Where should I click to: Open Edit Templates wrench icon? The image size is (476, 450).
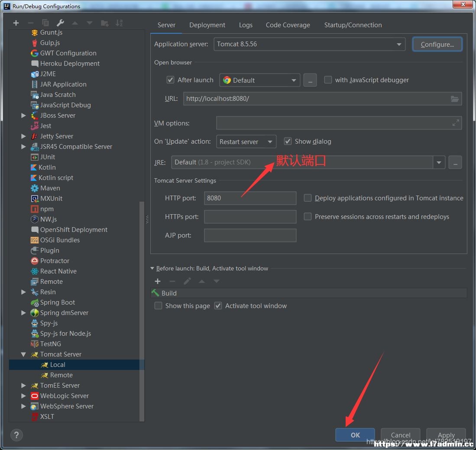click(60, 23)
